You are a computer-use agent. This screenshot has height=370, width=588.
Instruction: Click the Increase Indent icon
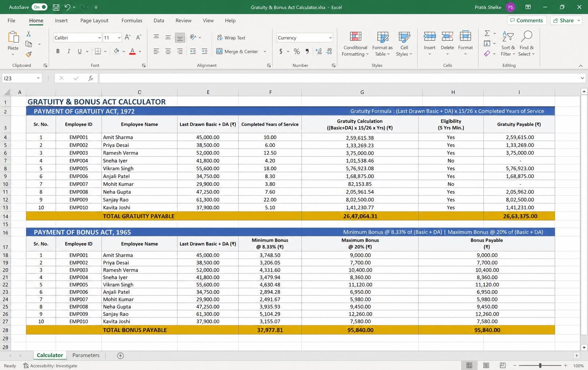(205, 51)
